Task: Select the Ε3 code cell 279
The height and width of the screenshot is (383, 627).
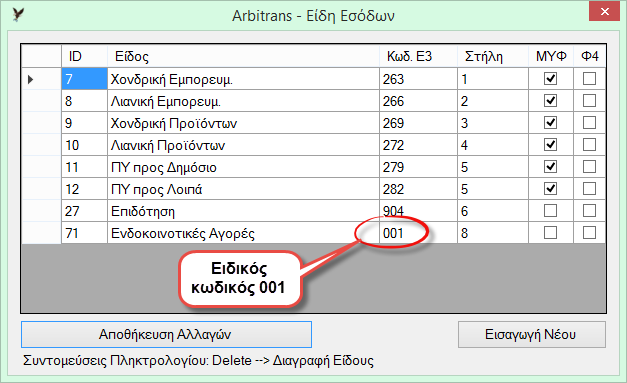Action: (x=418, y=167)
